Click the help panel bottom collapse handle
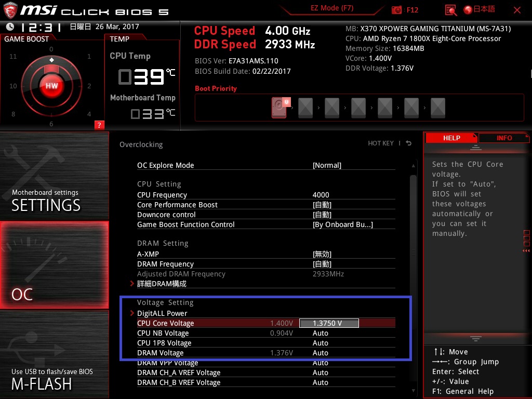Viewport: 532px width, 399px height. click(476, 338)
